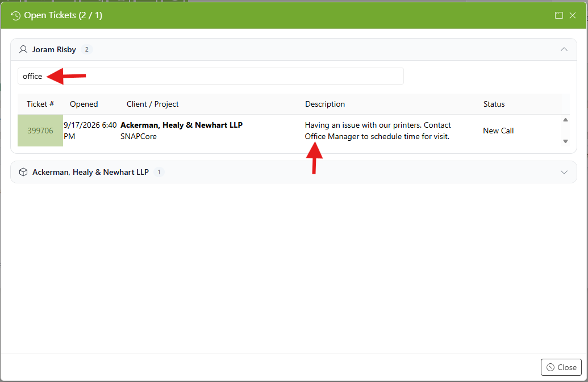This screenshot has height=382, width=588.
Task: Expand the Ackerman, Healy & Newhart LLP section
Action: pyautogui.click(x=564, y=173)
